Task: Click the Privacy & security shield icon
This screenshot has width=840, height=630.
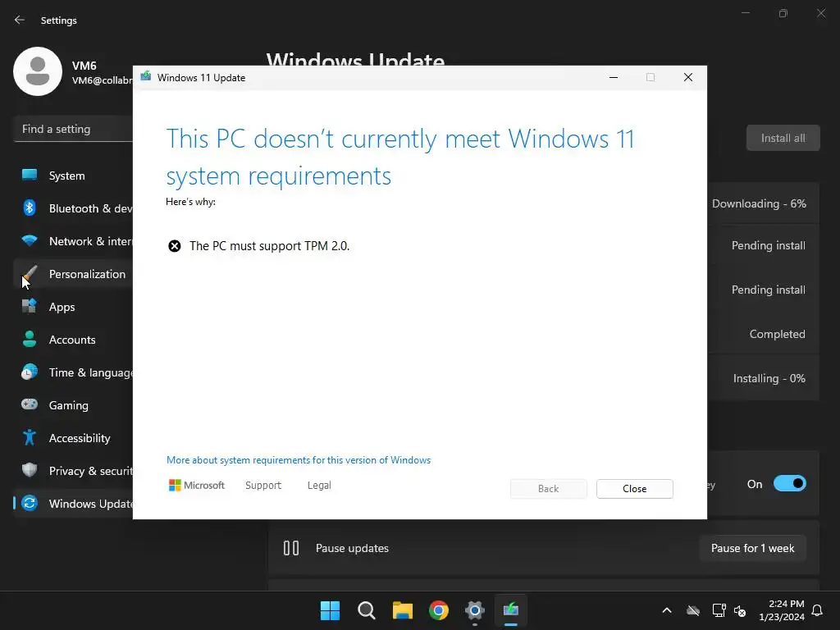Action: (x=30, y=470)
